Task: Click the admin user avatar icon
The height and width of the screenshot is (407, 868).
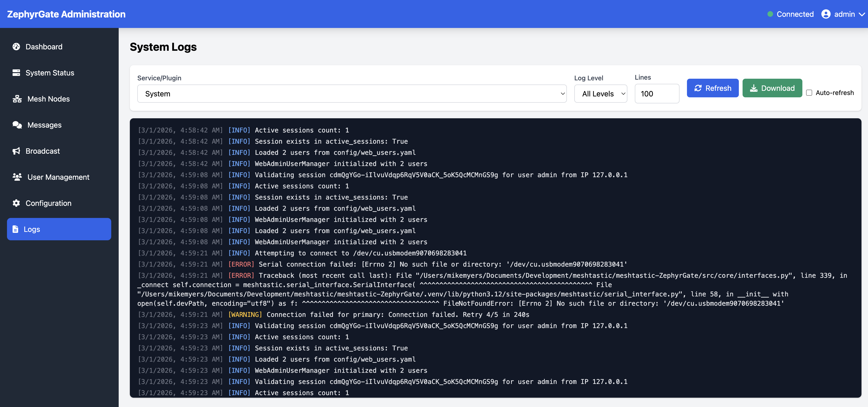Action: (x=826, y=14)
